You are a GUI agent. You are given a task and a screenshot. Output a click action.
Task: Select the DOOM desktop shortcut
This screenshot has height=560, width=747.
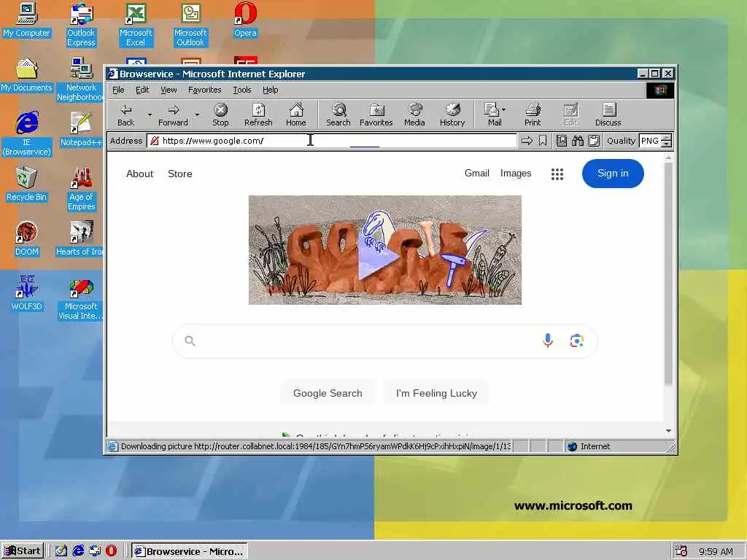(x=26, y=239)
